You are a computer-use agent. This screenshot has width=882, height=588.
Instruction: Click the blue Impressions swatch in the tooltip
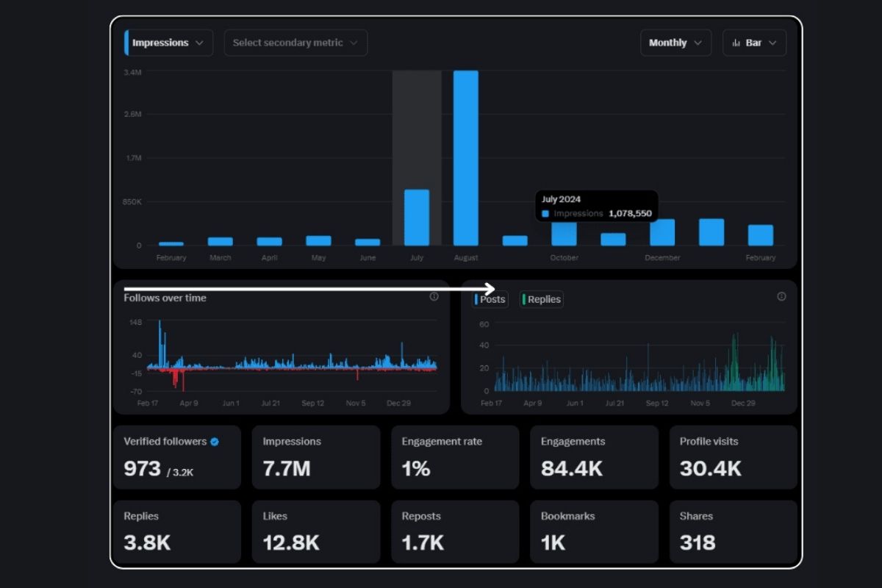pyautogui.click(x=545, y=214)
